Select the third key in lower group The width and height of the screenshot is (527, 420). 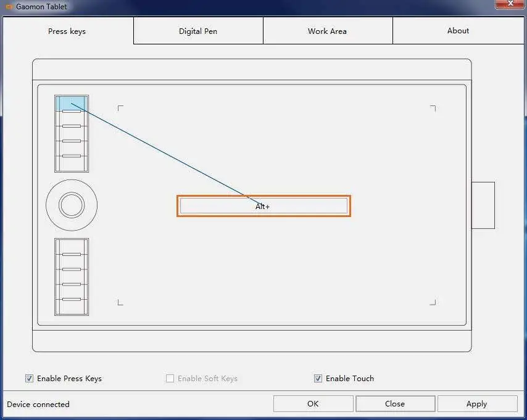pos(72,276)
